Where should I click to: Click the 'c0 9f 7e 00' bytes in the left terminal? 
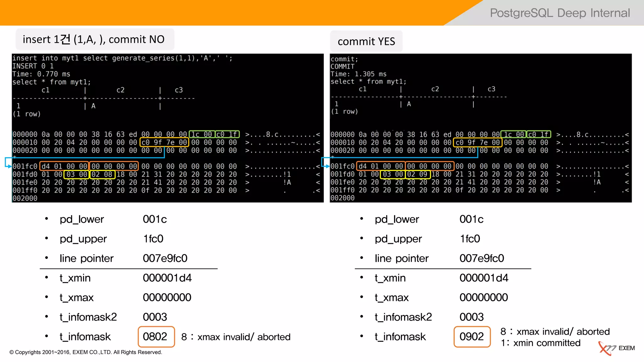tap(164, 142)
